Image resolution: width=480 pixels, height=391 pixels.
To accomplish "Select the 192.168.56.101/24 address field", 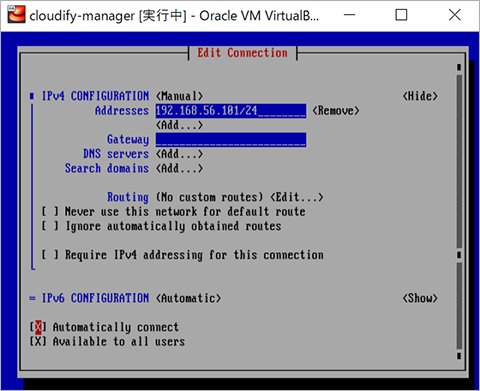I will point(231,111).
